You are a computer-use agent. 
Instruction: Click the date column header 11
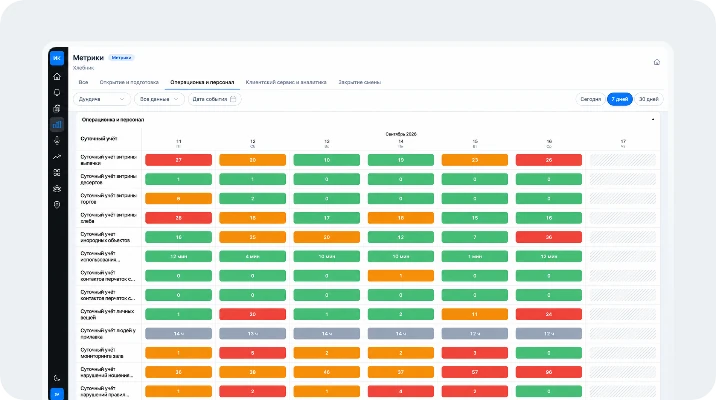point(179,144)
